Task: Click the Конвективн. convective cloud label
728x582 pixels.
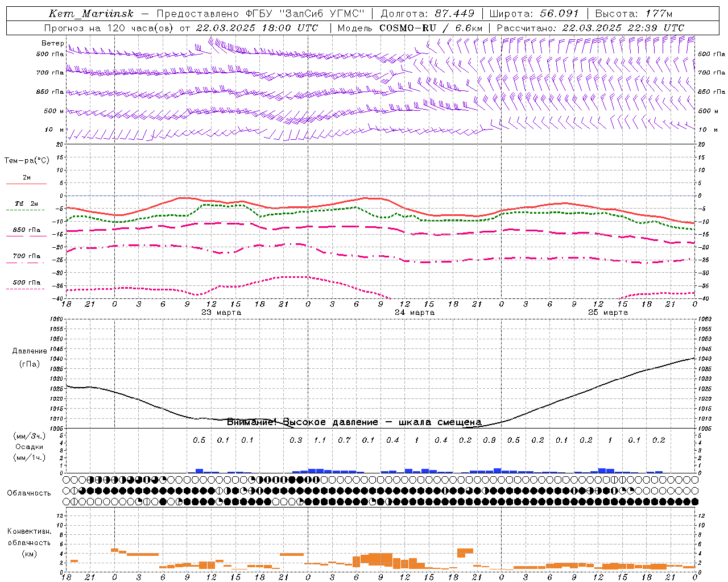Action: tap(29, 531)
